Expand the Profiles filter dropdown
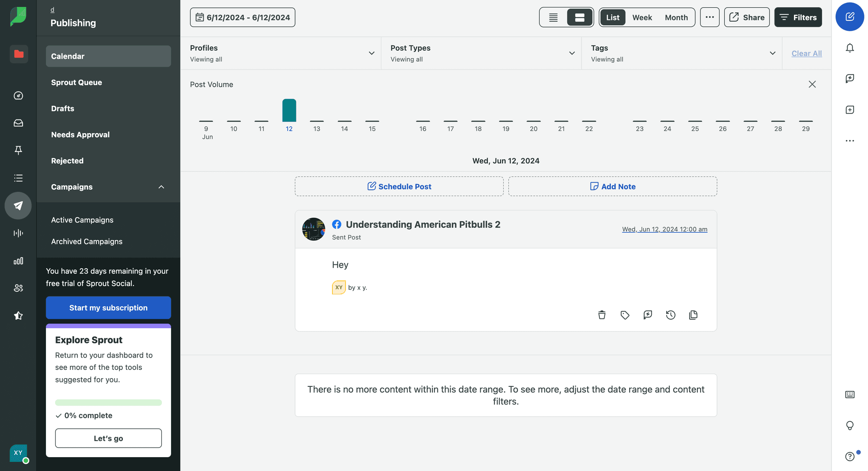The width and height of the screenshot is (868, 471). pos(372,53)
